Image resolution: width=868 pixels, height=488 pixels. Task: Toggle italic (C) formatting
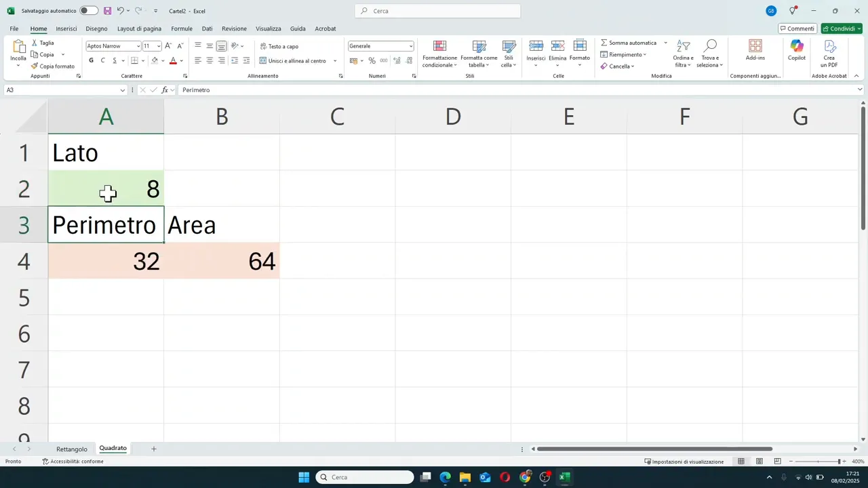(103, 60)
